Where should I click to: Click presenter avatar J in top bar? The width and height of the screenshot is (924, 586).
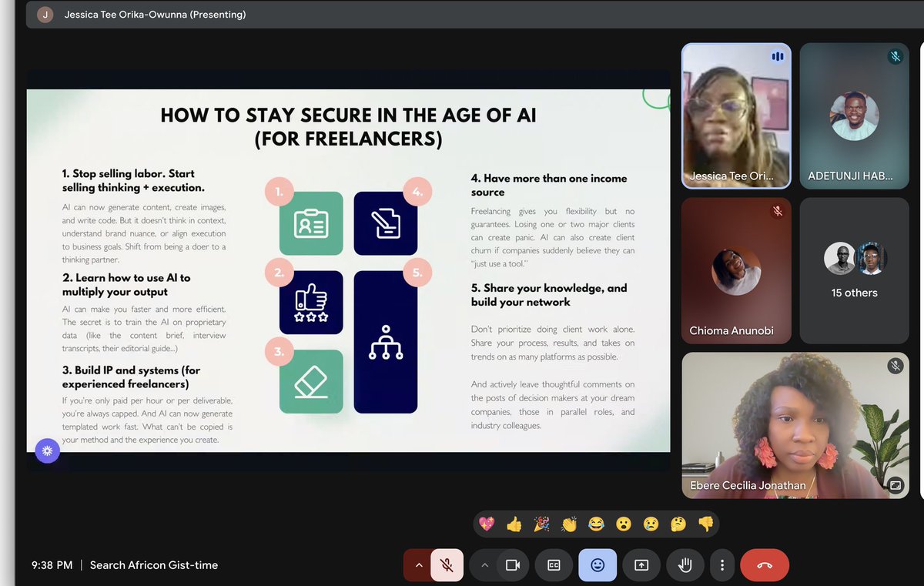coord(45,15)
